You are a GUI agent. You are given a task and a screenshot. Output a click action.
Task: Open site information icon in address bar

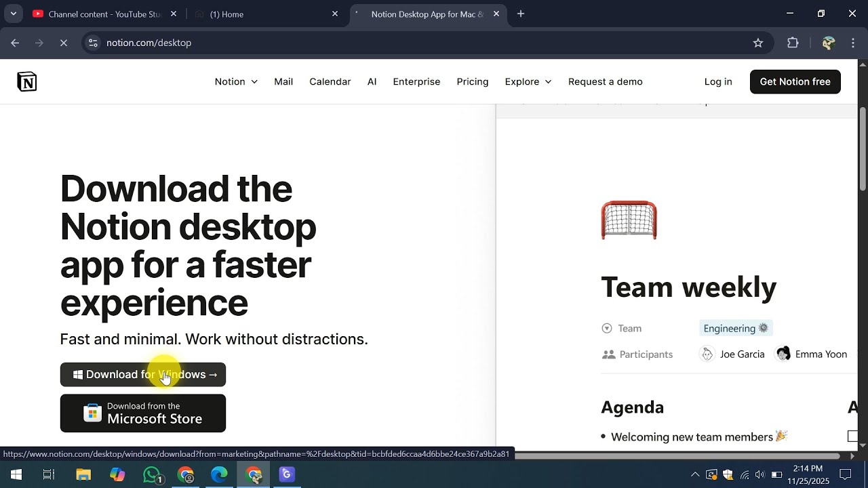point(93,43)
